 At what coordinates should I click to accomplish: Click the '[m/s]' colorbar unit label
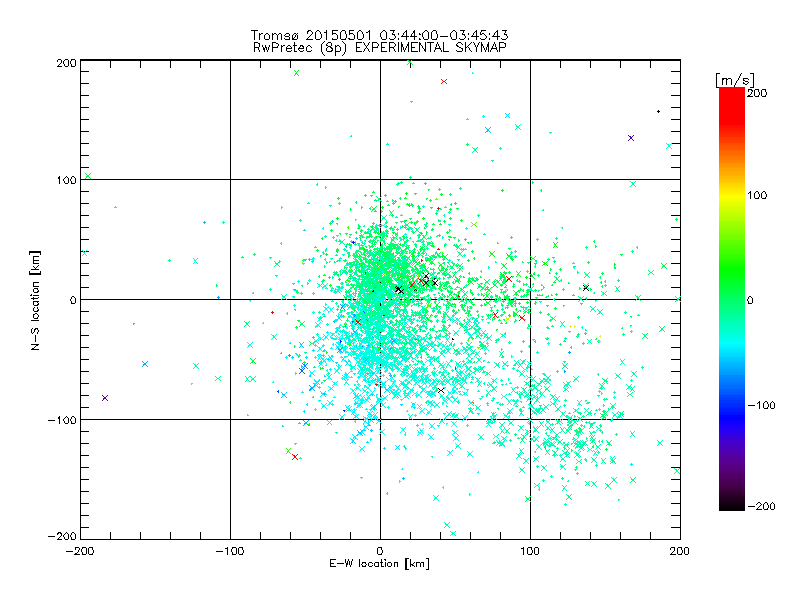[735, 80]
